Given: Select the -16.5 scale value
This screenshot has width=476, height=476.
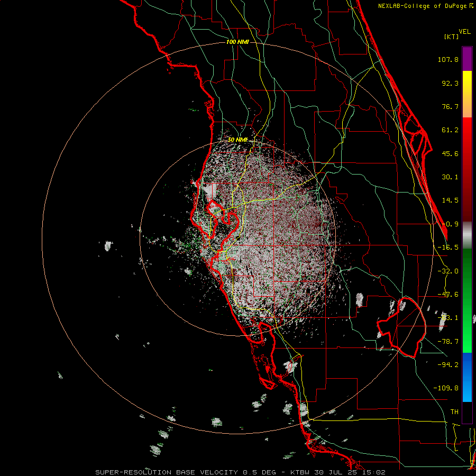Looking at the screenshot, I should click(448, 248).
